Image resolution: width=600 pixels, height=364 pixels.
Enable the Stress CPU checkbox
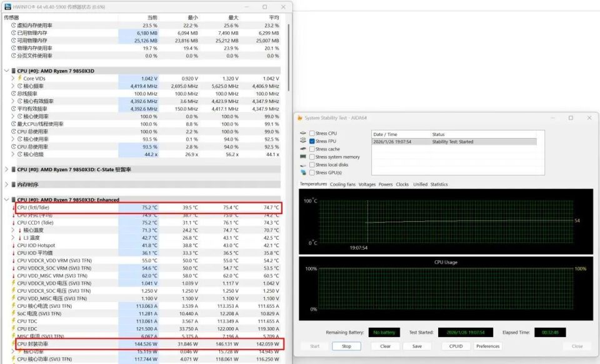tap(312, 133)
